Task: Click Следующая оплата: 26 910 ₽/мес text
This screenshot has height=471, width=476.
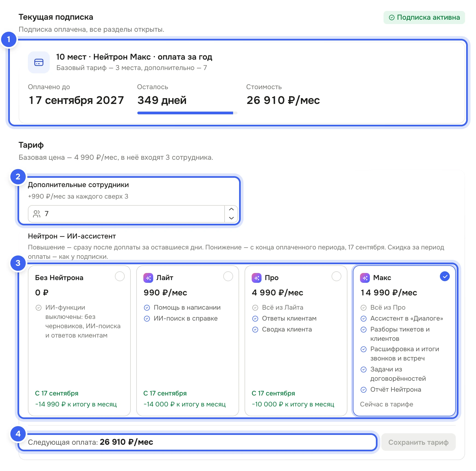Action: point(91,442)
